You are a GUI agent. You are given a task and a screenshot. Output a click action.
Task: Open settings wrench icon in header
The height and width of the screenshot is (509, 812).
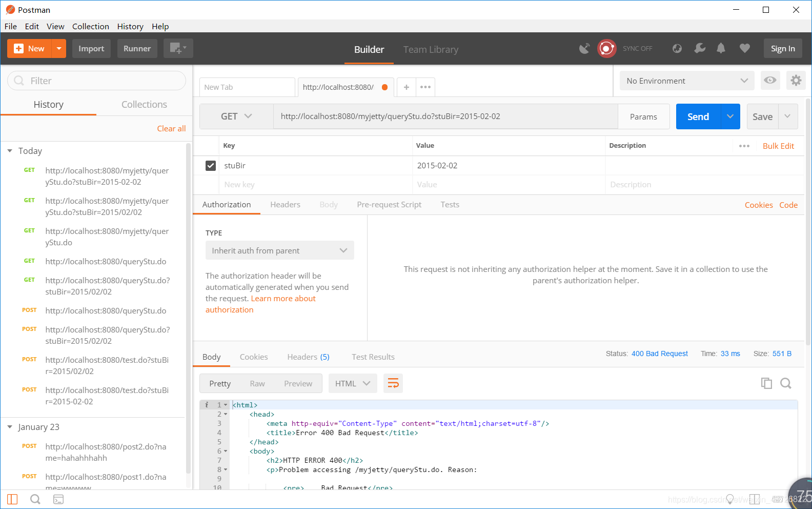click(x=700, y=48)
